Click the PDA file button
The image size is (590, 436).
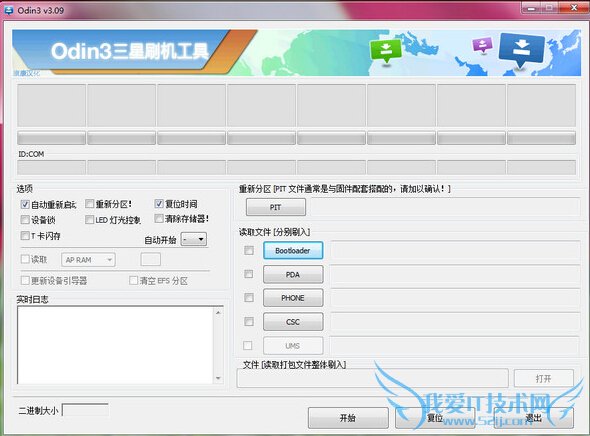[293, 275]
